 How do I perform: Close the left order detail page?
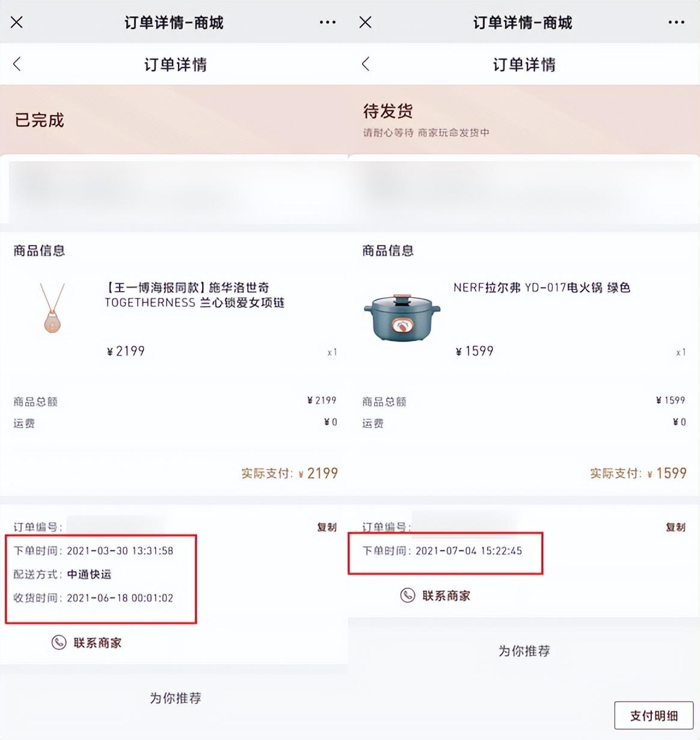[17, 22]
